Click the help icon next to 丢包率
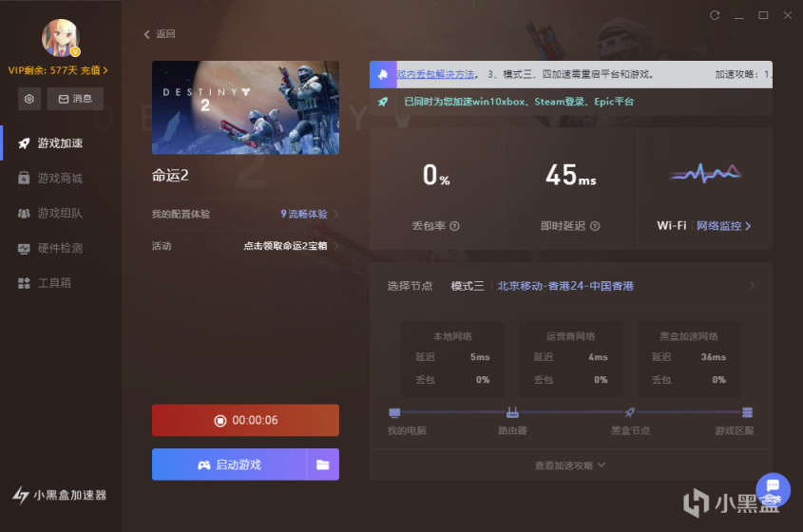The height and width of the screenshot is (532, 803). tap(455, 226)
